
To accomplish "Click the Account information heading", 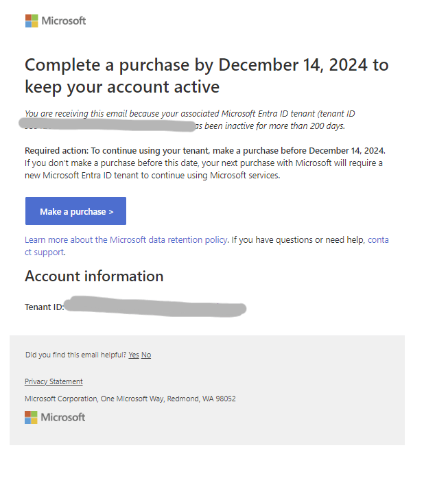I will 94,276.
